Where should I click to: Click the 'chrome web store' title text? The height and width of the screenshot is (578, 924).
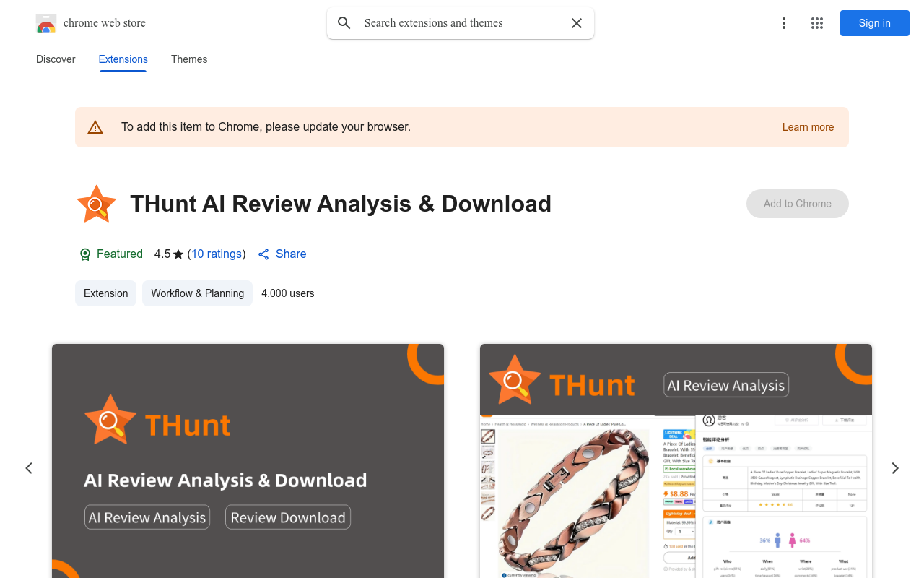105,23
